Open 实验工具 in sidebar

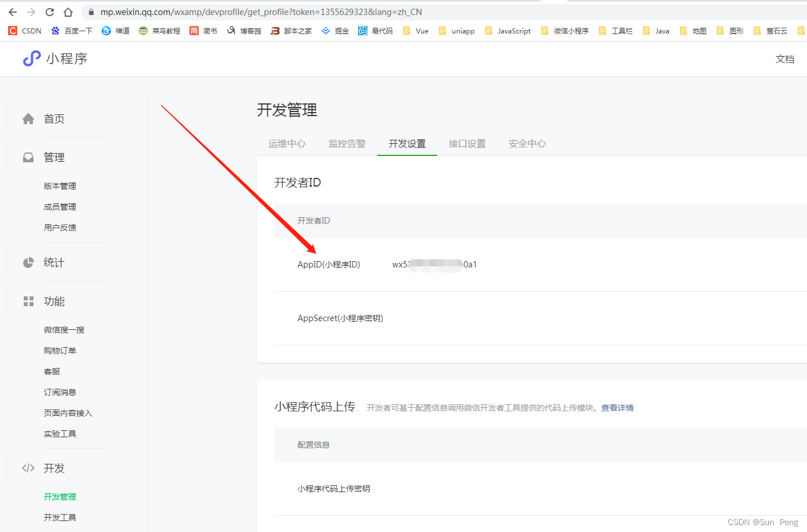click(x=60, y=434)
